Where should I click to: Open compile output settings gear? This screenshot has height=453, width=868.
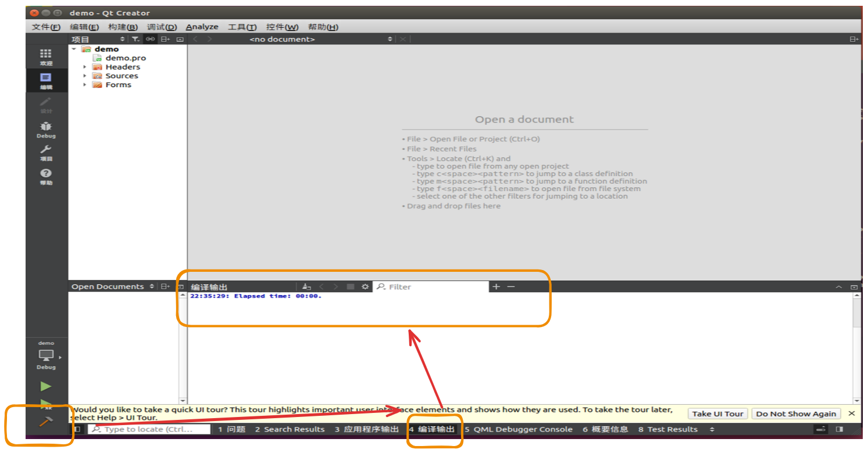[x=365, y=286]
